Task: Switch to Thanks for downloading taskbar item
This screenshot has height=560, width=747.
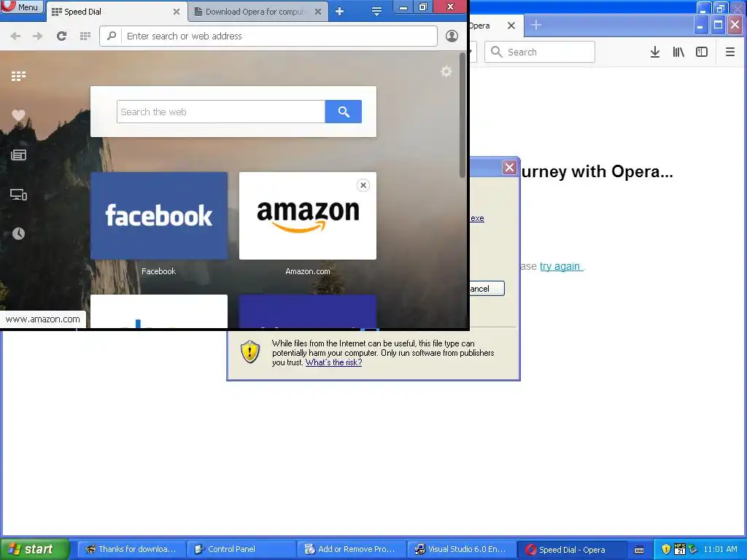Action: pos(131,549)
